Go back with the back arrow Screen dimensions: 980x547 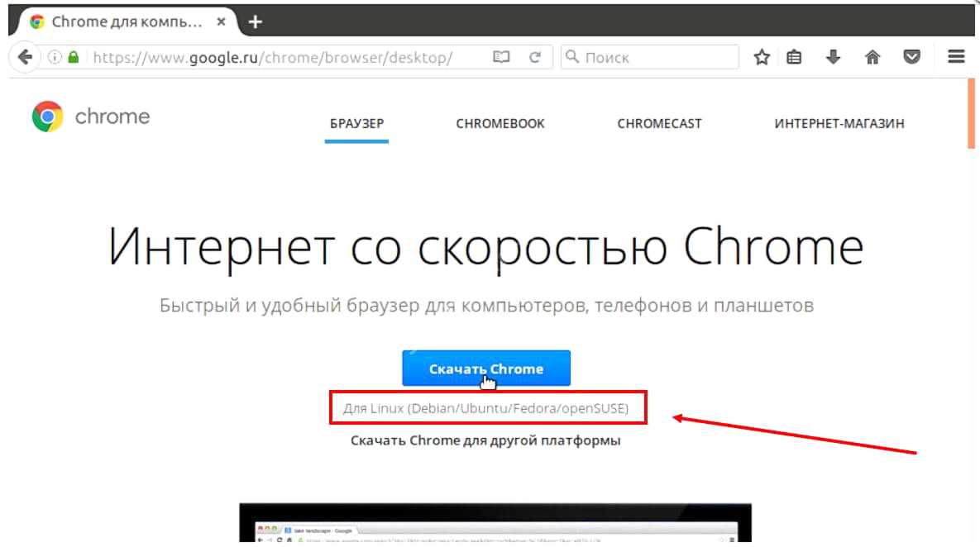pos(25,57)
